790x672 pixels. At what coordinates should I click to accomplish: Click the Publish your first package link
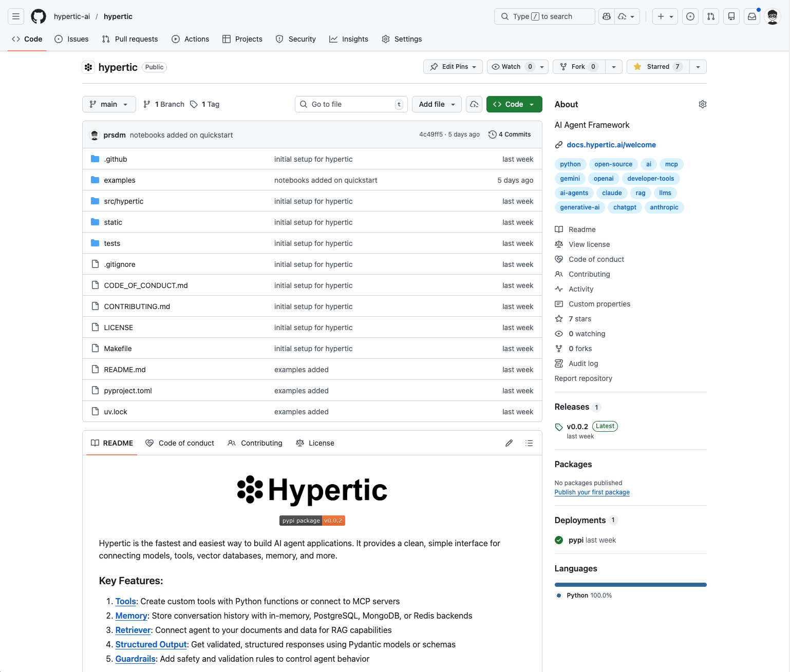pos(592,492)
